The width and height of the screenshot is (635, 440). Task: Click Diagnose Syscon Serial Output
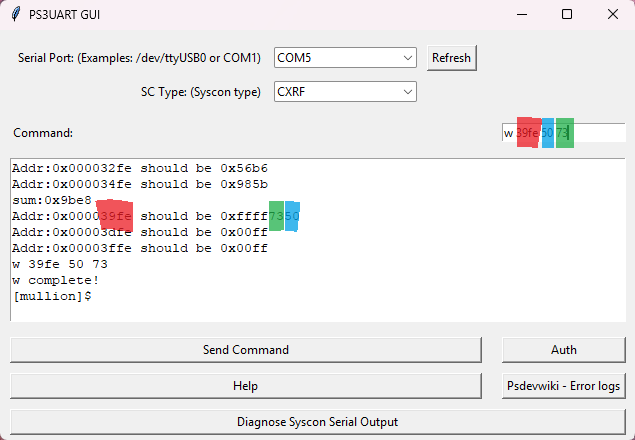tap(317, 421)
